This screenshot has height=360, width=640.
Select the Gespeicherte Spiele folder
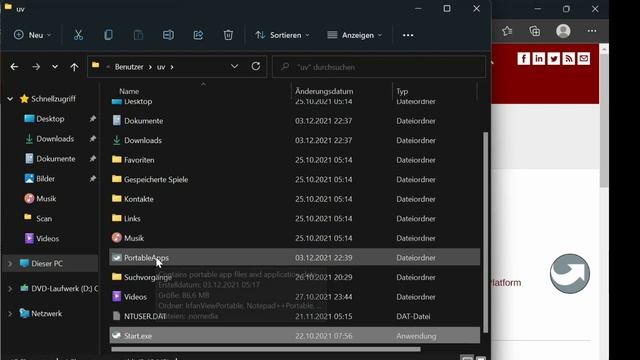click(x=295, y=180)
